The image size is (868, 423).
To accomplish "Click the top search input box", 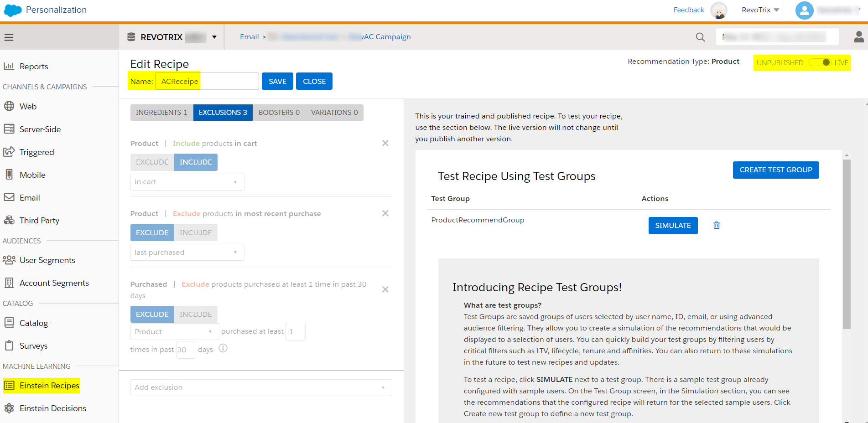I will click(777, 37).
